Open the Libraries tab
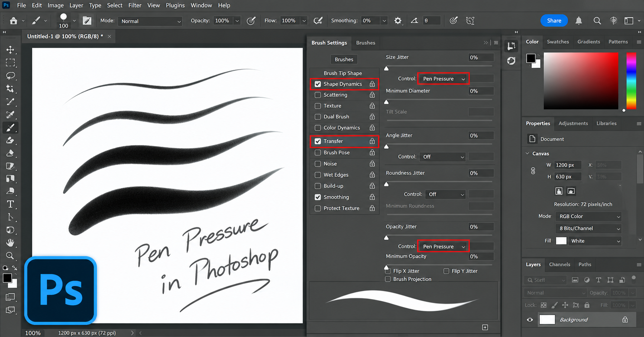This screenshot has width=644, height=337. (x=606, y=123)
